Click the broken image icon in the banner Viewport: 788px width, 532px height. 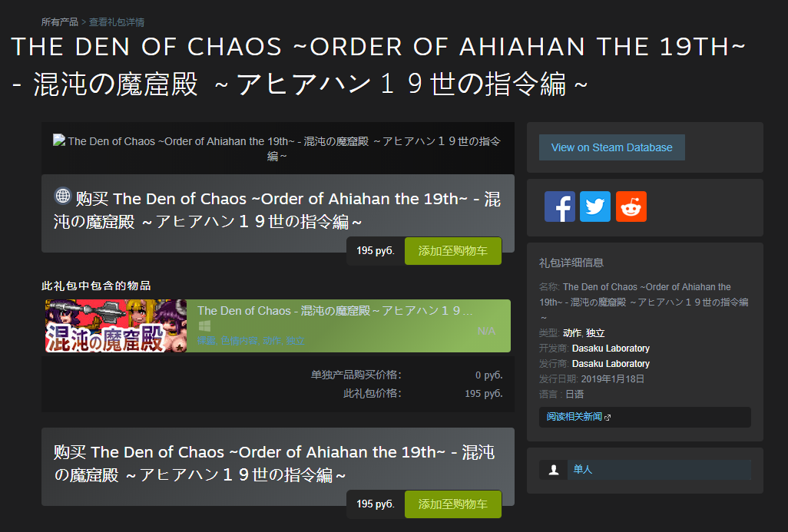click(x=59, y=139)
